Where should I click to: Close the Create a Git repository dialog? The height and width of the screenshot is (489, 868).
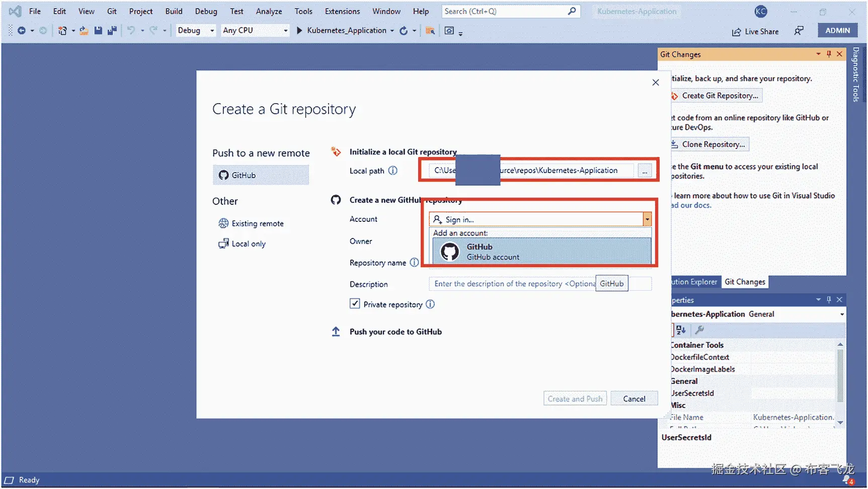656,83
